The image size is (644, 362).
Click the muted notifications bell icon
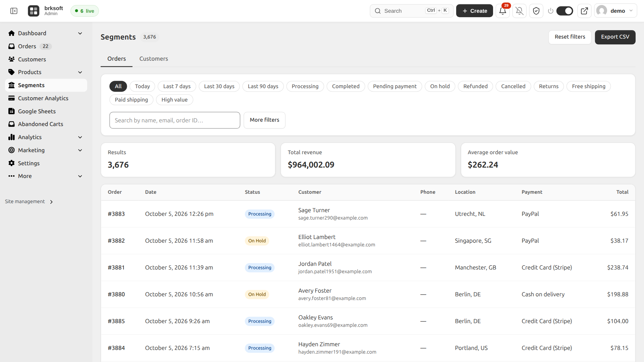point(519,11)
